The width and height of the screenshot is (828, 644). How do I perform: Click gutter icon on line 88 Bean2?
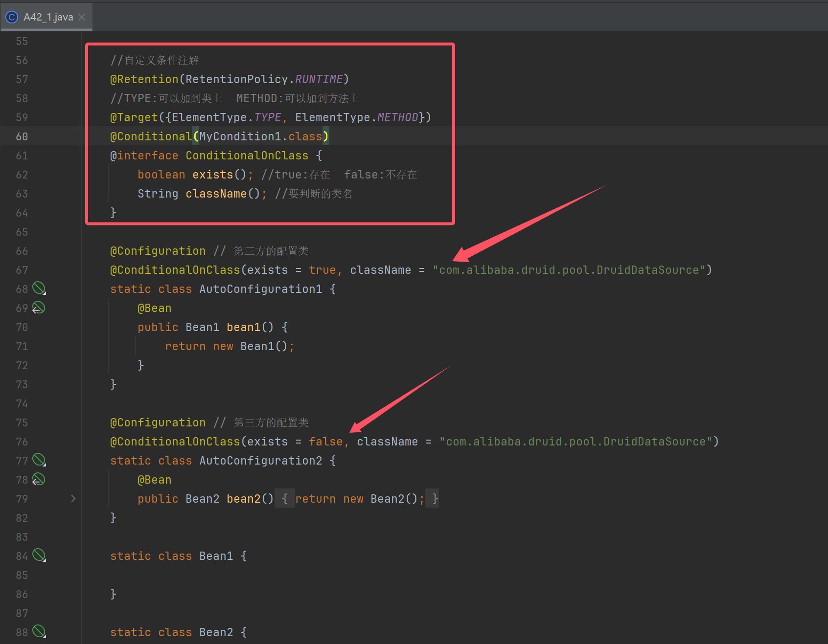click(39, 632)
